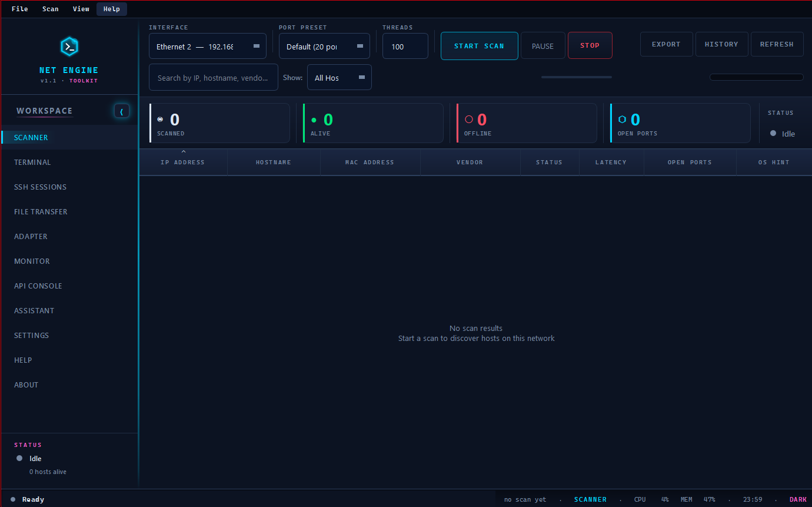Image resolution: width=812 pixels, height=507 pixels.
Task: Open the Scan menu
Action: (x=51, y=9)
